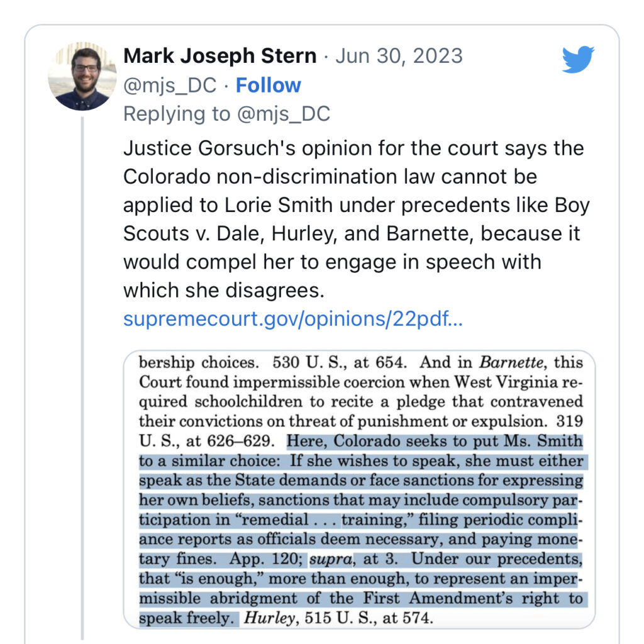Enlarge the attached court opinion image

point(360,489)
